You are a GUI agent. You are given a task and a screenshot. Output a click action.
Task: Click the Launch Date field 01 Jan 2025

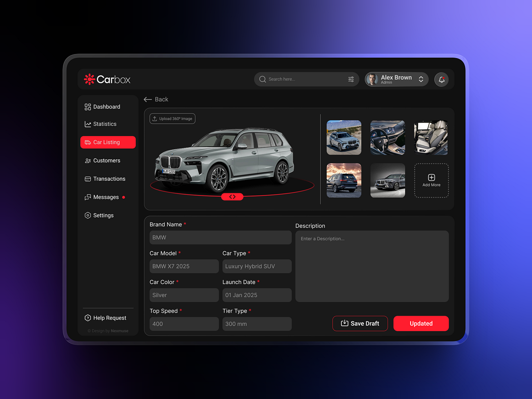[257, 295]
